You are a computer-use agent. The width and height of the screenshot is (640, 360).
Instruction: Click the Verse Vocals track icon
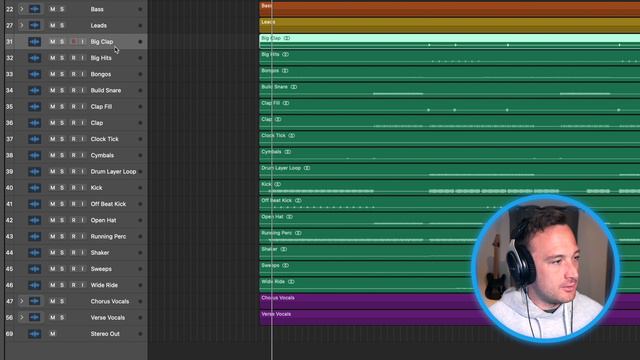click(x=35, y=317)
